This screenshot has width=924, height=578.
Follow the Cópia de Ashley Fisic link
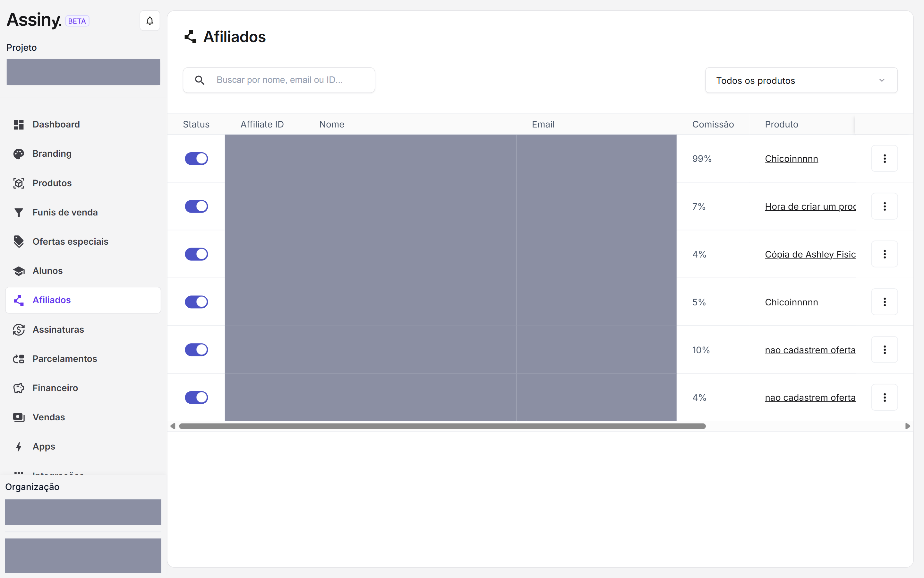(810, 254)
